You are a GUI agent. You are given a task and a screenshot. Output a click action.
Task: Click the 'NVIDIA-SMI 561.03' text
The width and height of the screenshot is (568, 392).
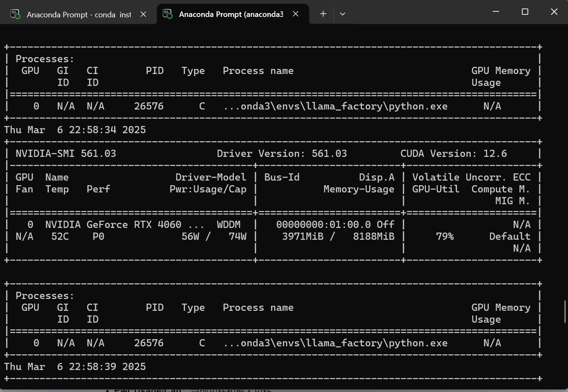pyautogui.click(x=66, y=154)
